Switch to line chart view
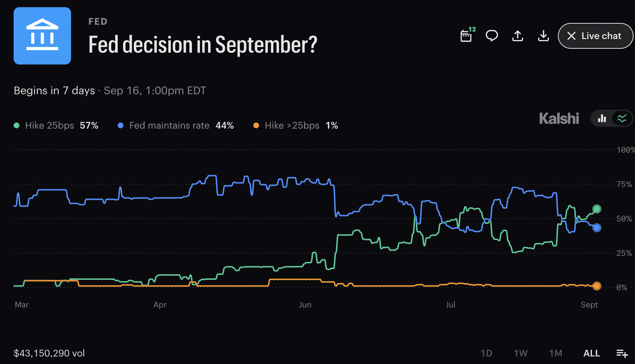Screen dimensions: 635x364 click(x=622, y=118)
